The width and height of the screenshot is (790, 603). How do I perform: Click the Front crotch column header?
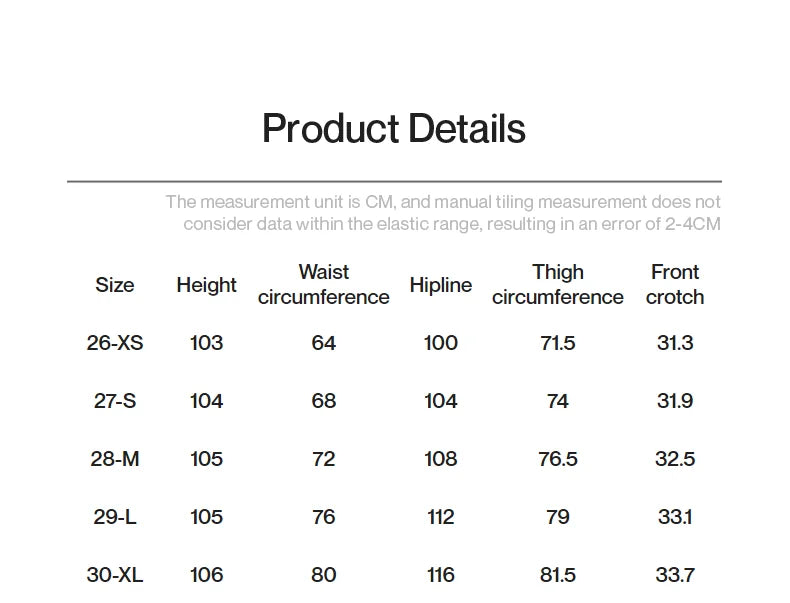click(675, 285)
